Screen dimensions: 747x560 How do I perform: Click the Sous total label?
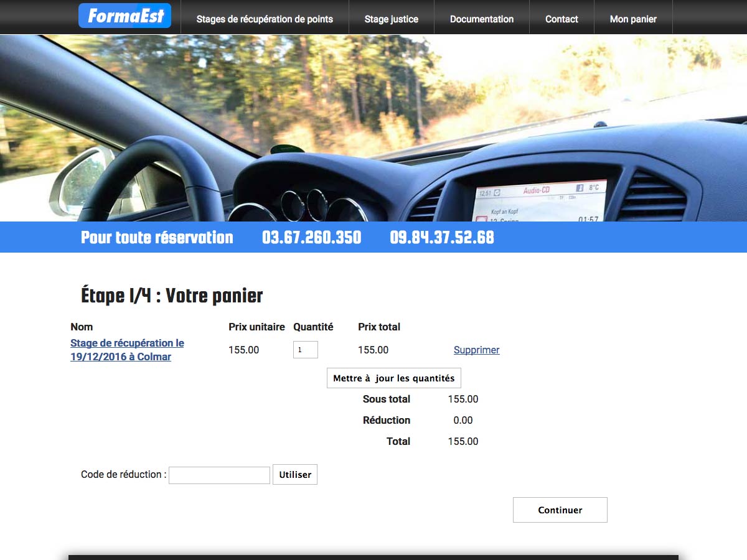pos(386,399)
